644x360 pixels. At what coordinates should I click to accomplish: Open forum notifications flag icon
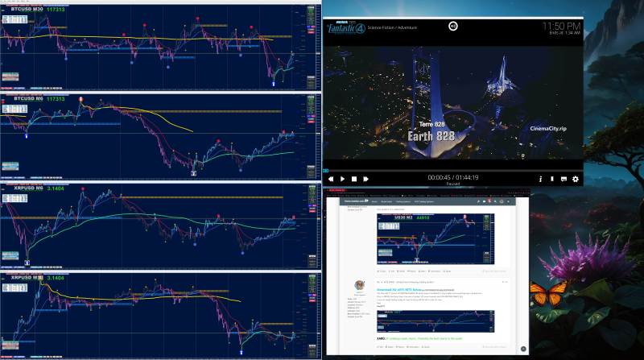(489, 201)
